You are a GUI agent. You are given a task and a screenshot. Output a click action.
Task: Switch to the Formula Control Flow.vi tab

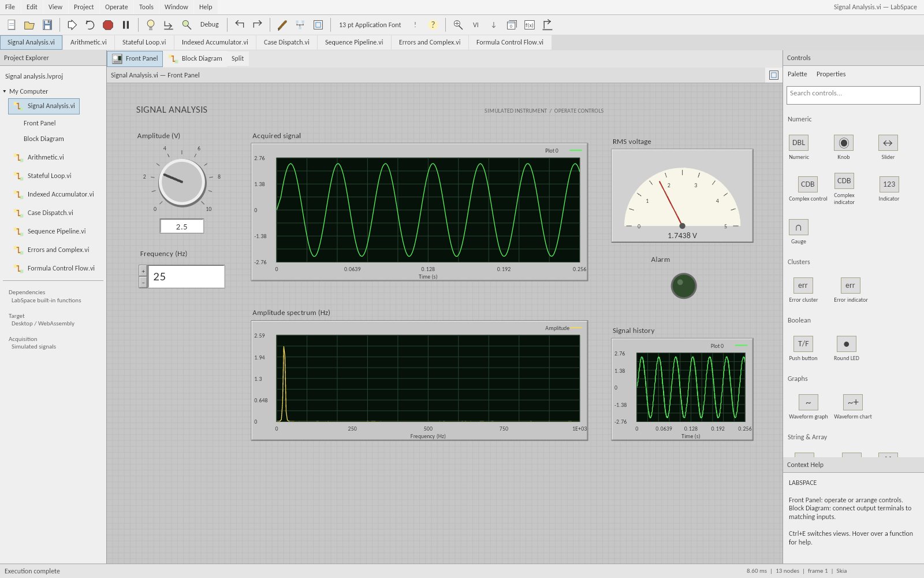tap(509, 42)
